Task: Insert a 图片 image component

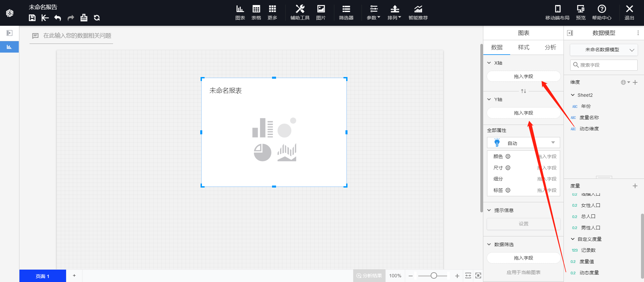Action: [x=321, y=12]
